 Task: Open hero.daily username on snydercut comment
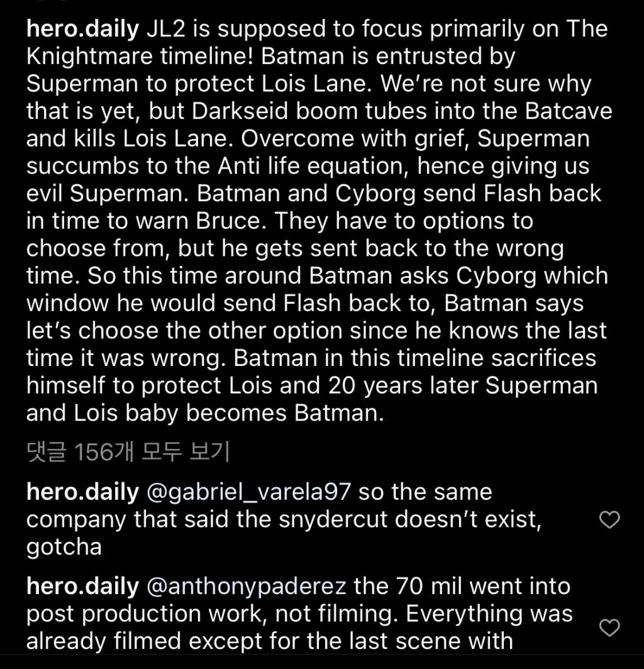[x=83, y=492]
